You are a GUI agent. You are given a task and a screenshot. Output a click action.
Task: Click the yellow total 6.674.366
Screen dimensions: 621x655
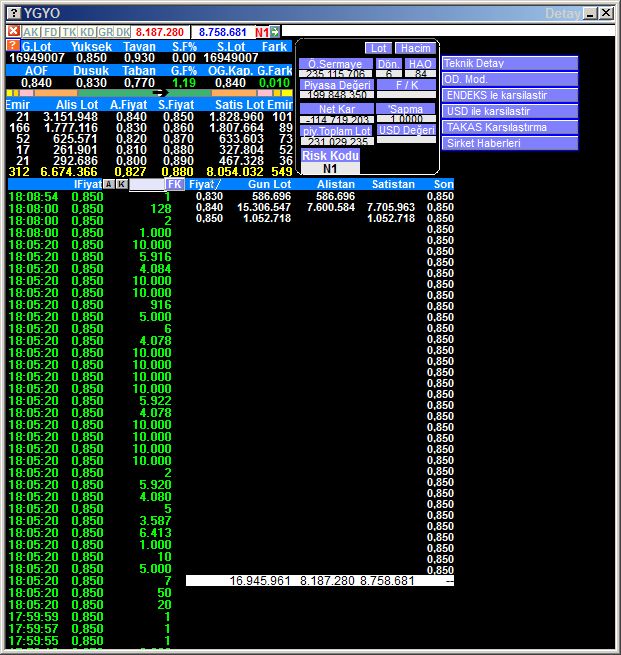[x=69, y=172]
